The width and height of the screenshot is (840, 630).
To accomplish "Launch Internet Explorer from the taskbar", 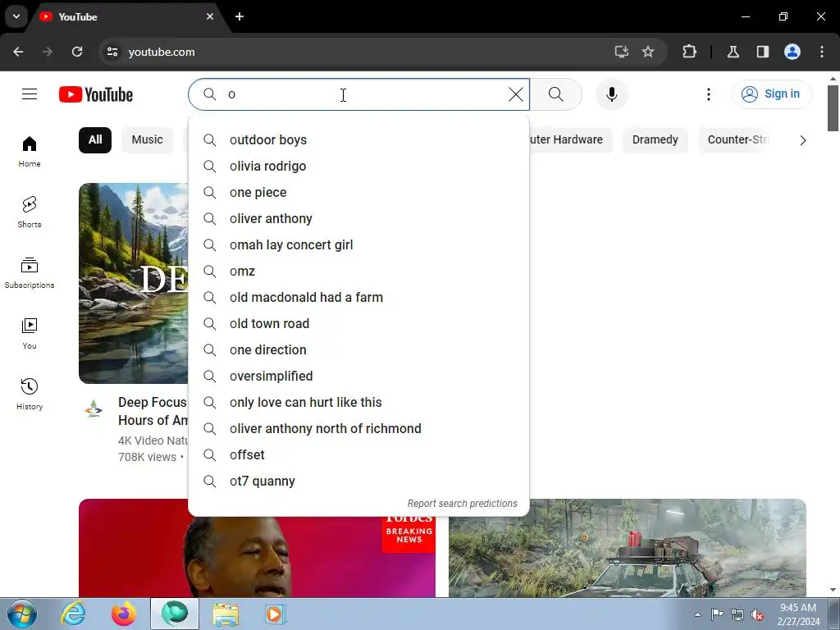I will pos(73,614).
